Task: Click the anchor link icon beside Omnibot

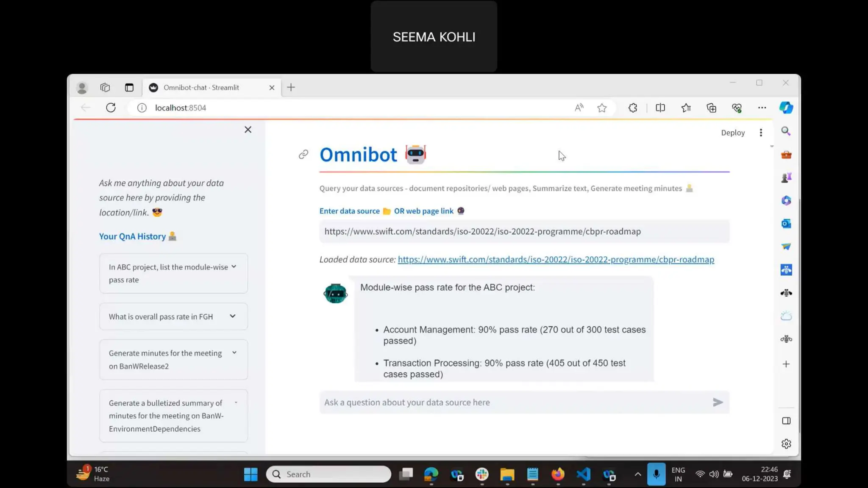Action: pyautogui.click(x=303, y=154)
